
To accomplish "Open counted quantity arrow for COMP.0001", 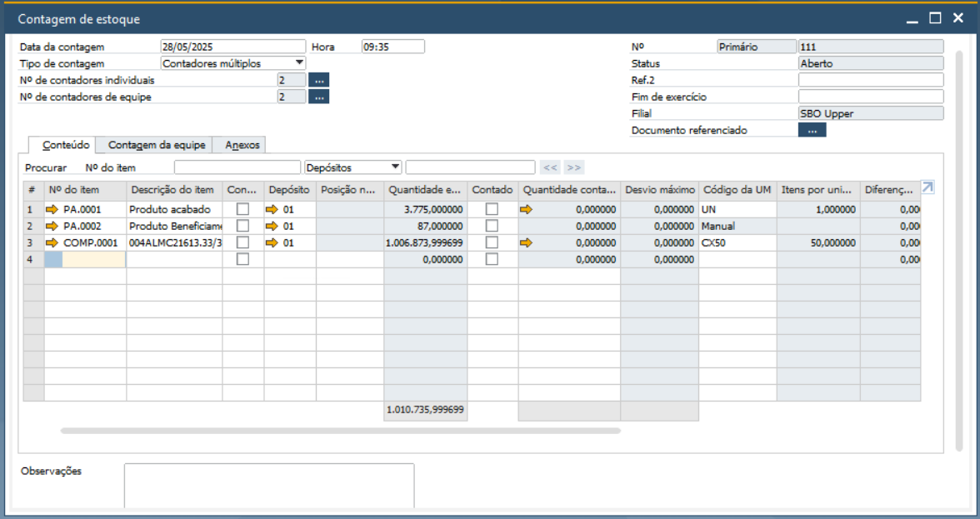I will [527, 243].
